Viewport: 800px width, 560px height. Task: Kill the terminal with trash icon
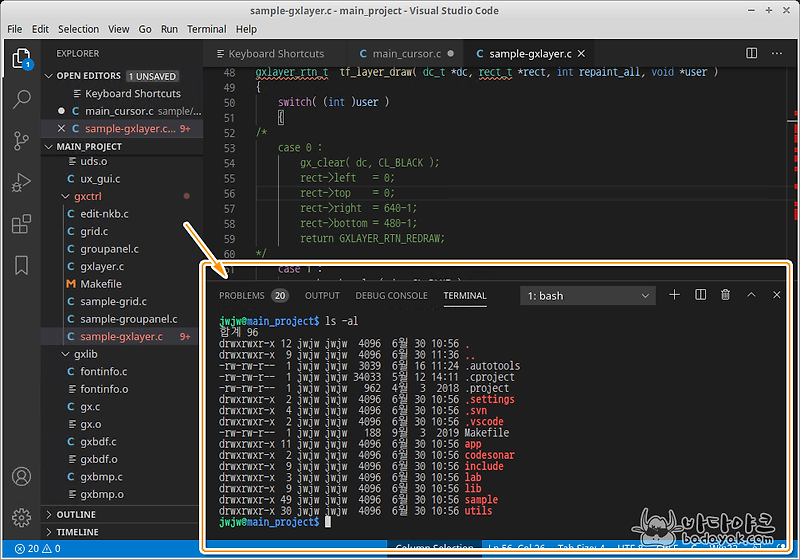[725, 295]
